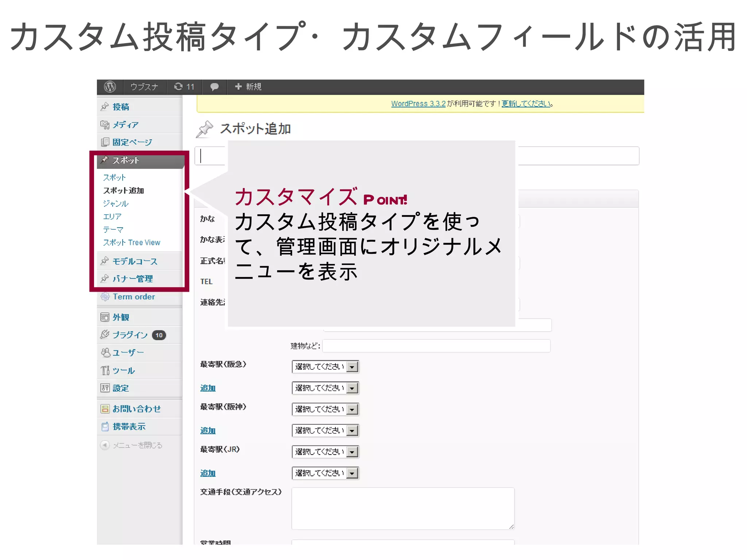Click into the post title field
The image size is (747, 560).
coord(417,156)
